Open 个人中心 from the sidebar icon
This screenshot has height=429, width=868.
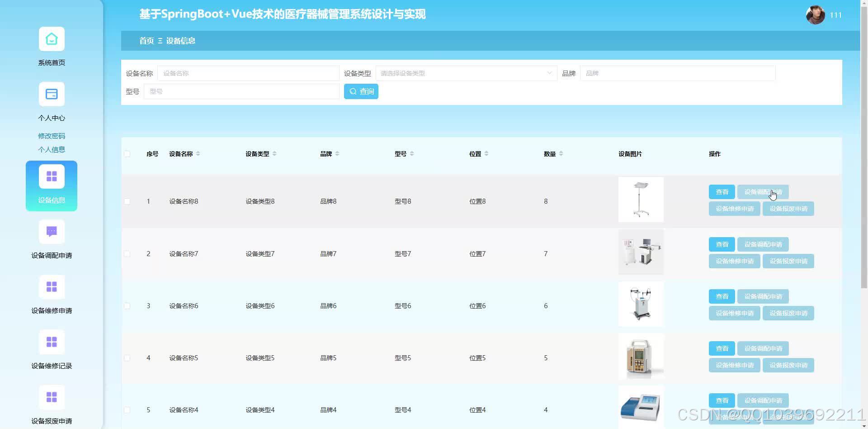tap(51, 94)
